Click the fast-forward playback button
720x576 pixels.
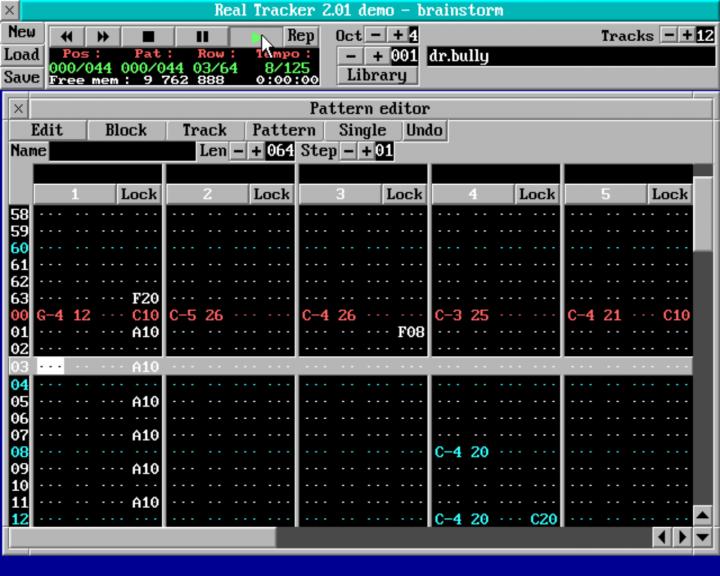[x=103, y=36]
